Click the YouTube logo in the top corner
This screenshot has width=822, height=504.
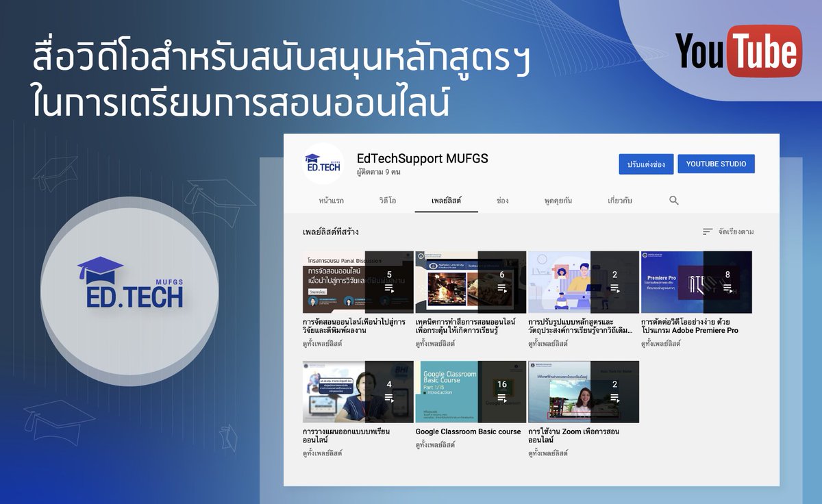(x=738, y=52)
